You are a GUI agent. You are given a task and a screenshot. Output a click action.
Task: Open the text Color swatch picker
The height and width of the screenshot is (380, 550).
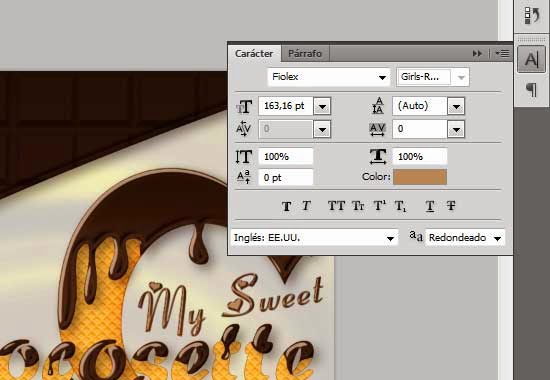[x=420, y=177]
